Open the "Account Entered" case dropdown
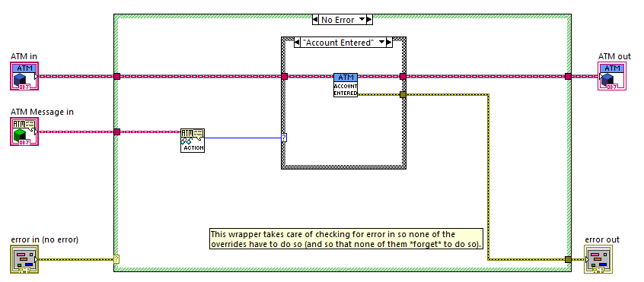 coord(381,43)
